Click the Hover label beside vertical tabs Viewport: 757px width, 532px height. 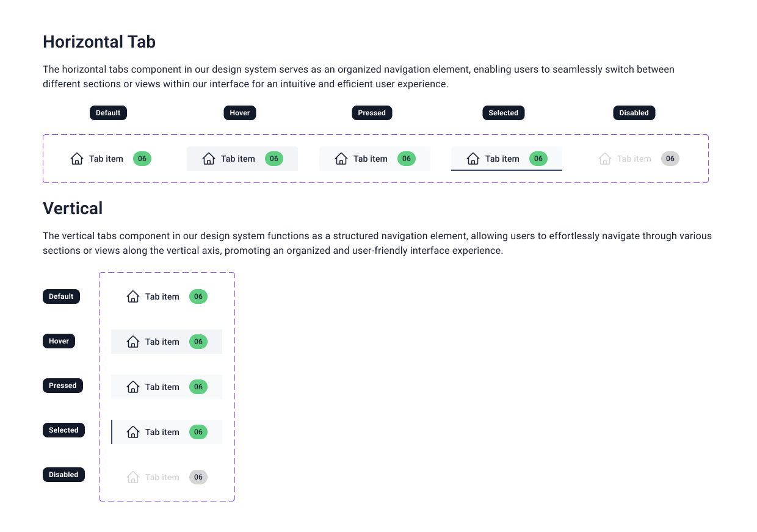(x=59, y=341)
